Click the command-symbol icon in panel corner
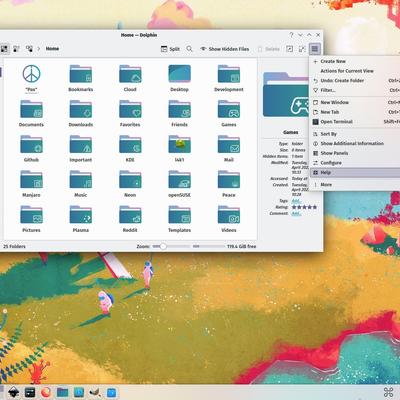Screen dimensions: 400x400 389,392
